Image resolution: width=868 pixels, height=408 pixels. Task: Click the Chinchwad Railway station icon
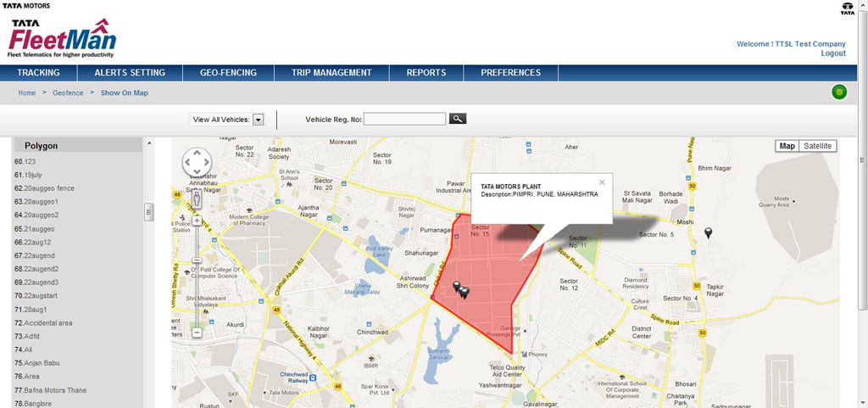coord(313,378)
